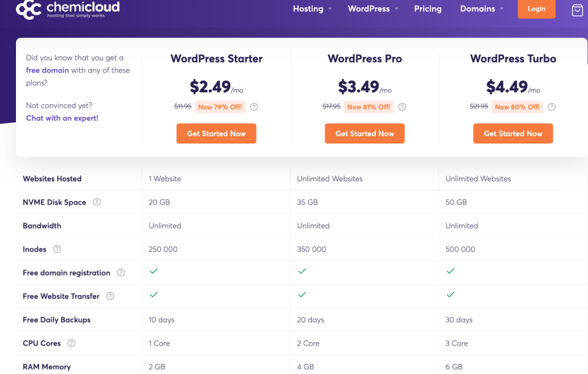Open help icon beside Pro 81% Off badge
Screen dimensions: 588x374
coord(402,107)
